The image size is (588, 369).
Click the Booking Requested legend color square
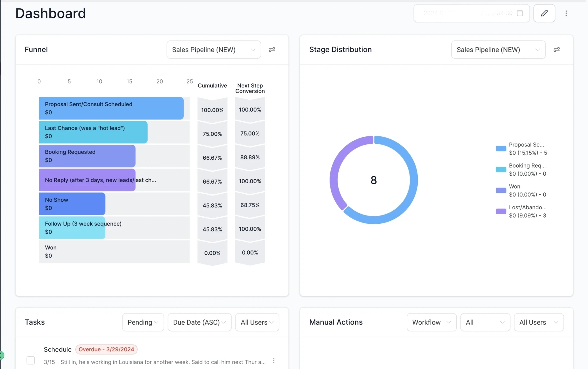501,169
